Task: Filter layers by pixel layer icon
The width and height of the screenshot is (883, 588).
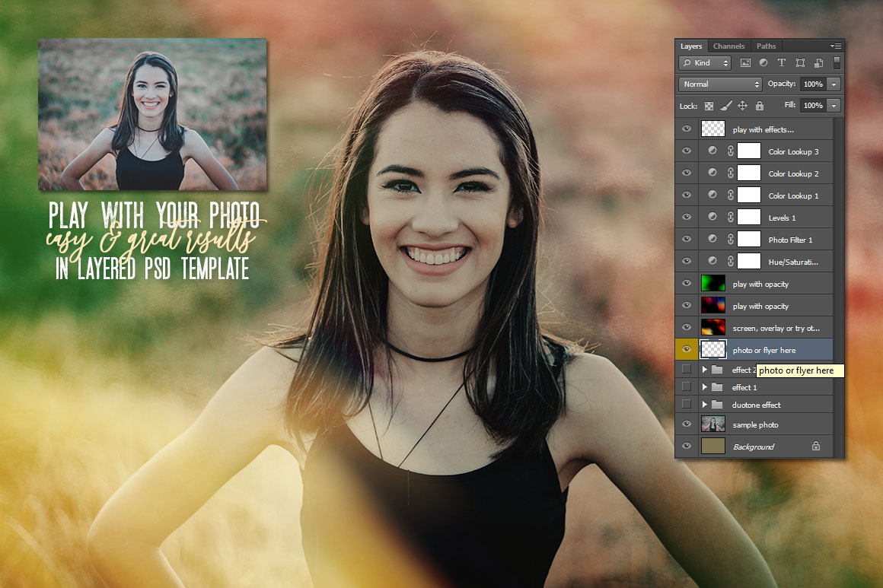Action: point(745,63)
